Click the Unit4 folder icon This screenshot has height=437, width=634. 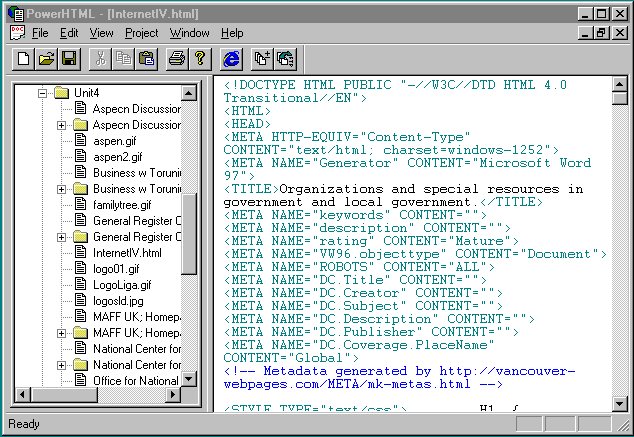point(61,93)
